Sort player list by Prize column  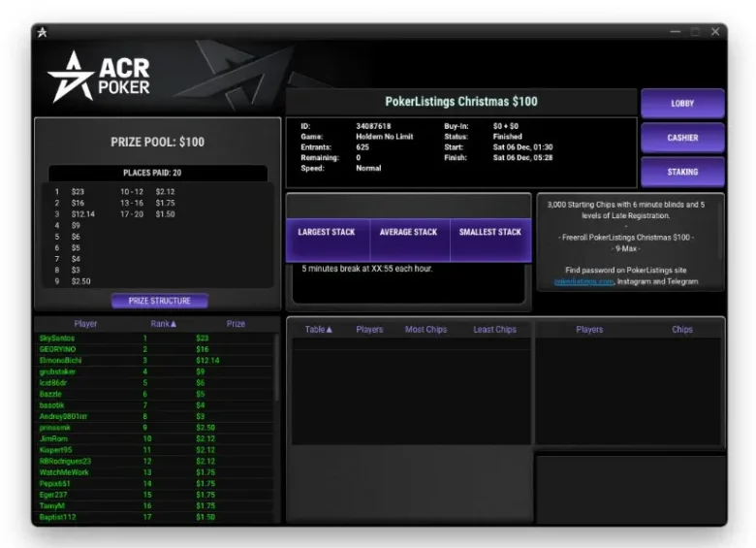click(236, 324)
